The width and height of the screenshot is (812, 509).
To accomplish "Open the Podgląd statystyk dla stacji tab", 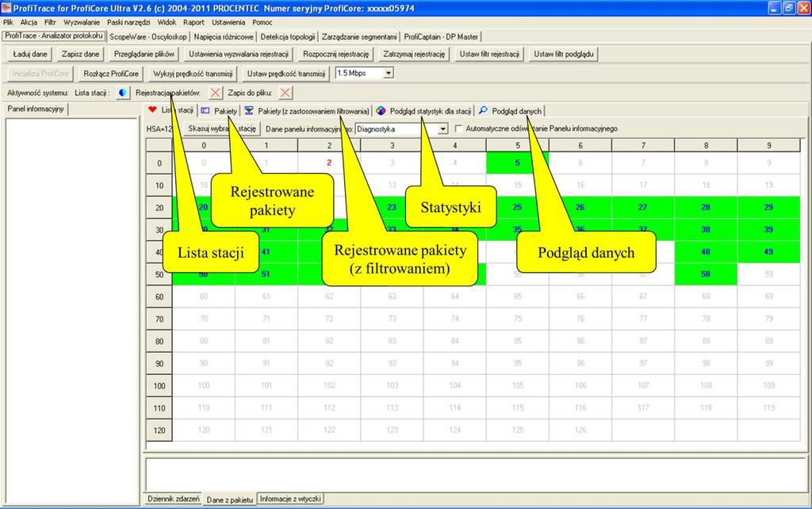I will coord(424,111).
